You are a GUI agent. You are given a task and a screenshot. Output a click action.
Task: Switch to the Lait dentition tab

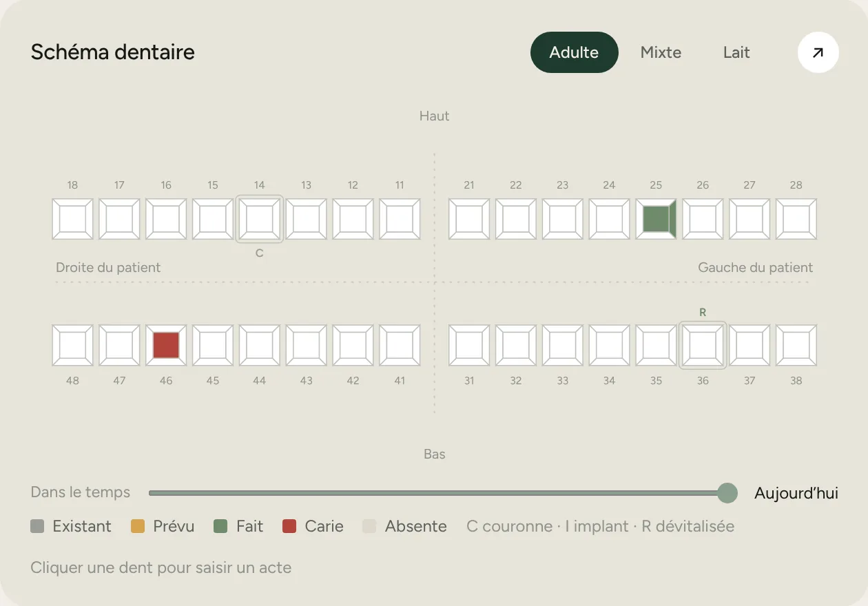736,52
